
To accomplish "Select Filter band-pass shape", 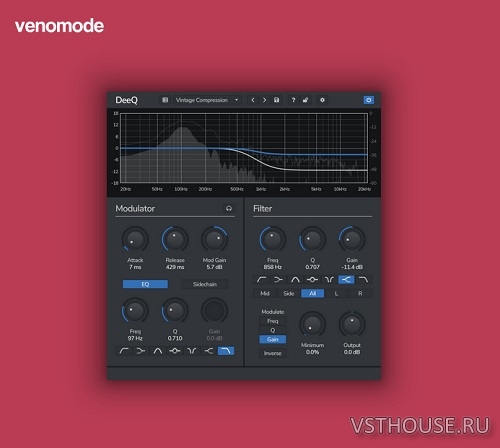I will (x=313, y=279).
